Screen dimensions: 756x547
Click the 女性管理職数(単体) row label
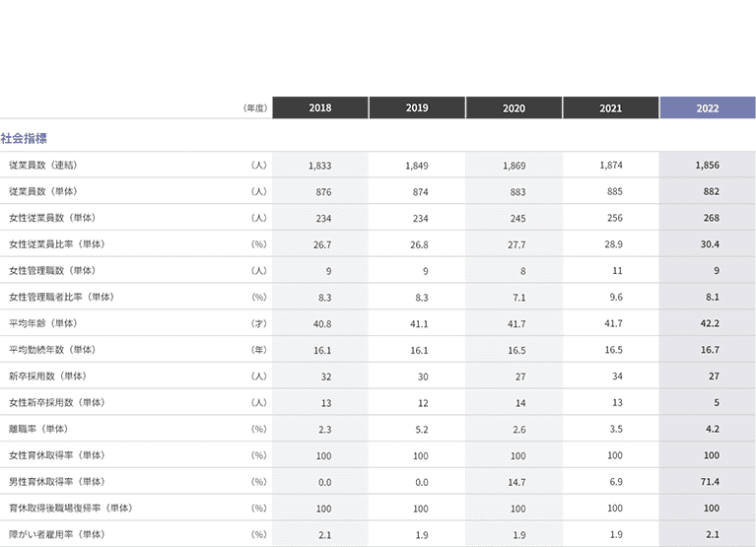tap(52, 271)
